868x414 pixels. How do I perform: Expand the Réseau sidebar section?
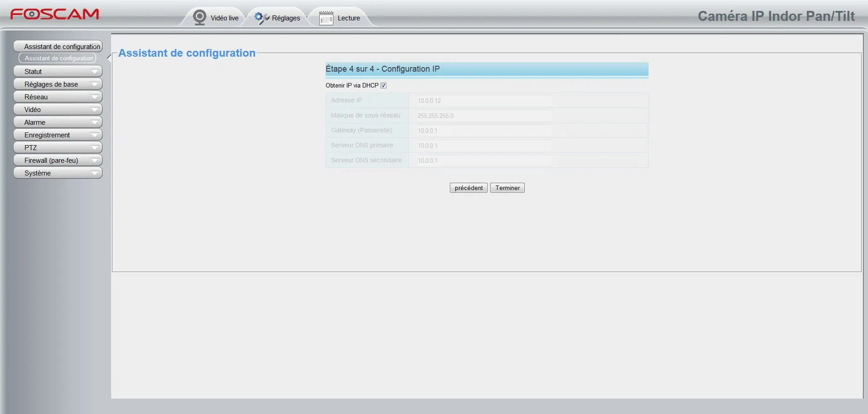[58, 97]
